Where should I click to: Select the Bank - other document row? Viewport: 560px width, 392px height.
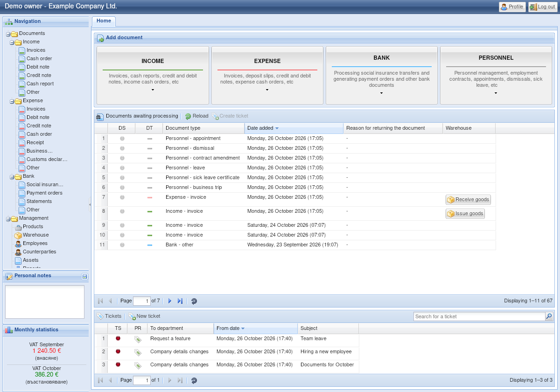[295, 245]
